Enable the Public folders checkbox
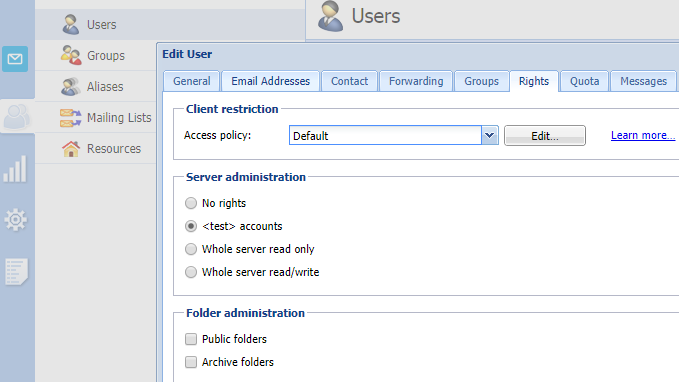 [191, 339]
